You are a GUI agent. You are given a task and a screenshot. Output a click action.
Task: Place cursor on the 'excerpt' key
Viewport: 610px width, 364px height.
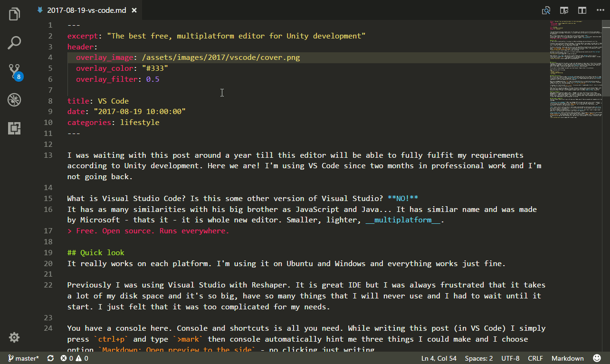(x=83, y=36)
